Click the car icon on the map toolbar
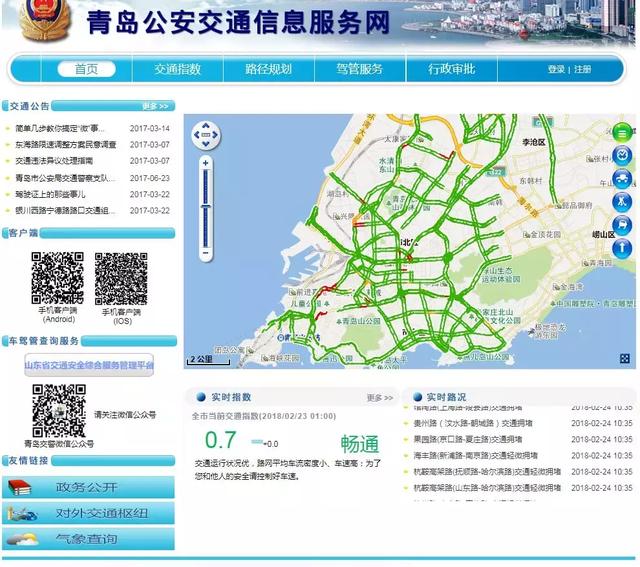Viewport: 640px width, 567px height. (x=622, y=179)
